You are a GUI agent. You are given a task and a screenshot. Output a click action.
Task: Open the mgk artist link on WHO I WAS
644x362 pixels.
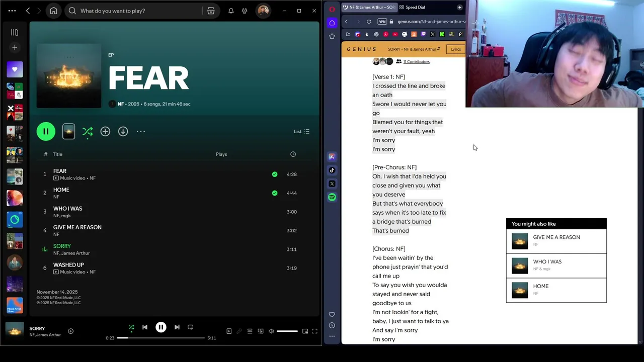(x=66, y=216)
